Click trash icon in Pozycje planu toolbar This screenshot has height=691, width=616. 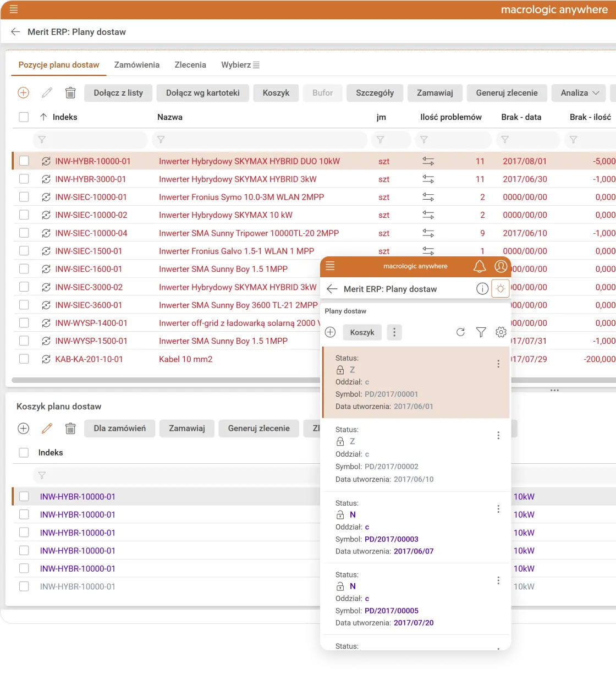[x=70, y=93]
